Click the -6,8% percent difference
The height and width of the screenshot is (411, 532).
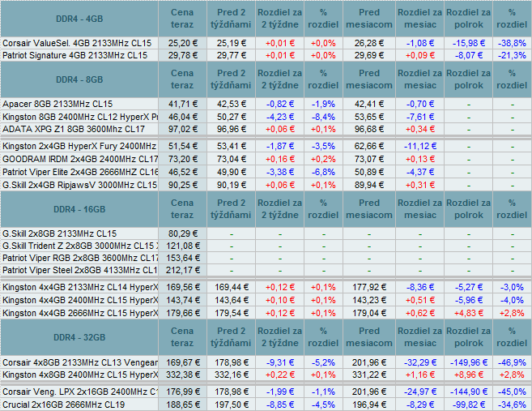(x=323, y=172)
